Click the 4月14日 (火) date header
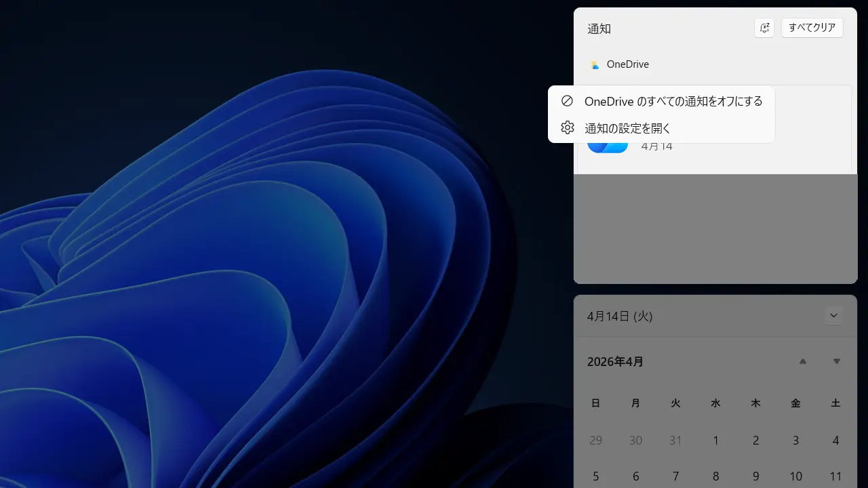Viewport: 868px width, 488px height. pyautogui.click(x=620, y=317)
